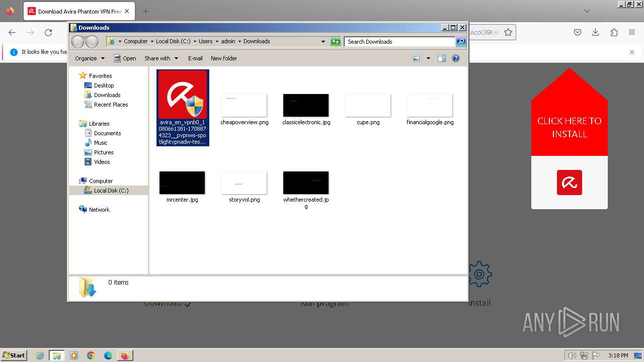Viewport: 644px width, 362px height.
Task: Click admin in the address breadcrumb
Action: (228, 42)
